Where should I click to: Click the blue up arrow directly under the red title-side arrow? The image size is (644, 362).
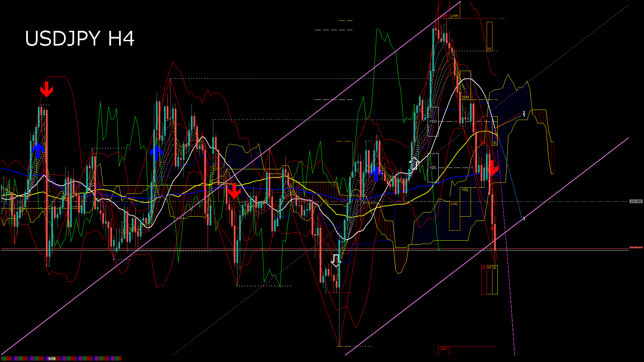point(39,150)
